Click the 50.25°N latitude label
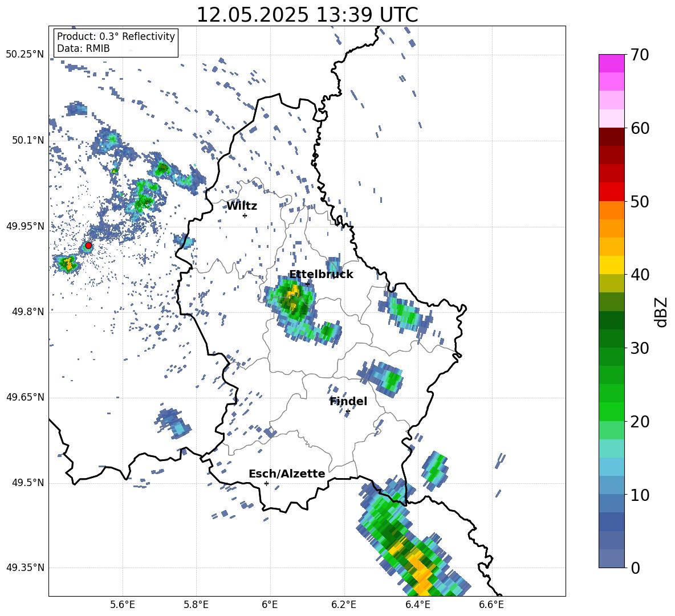Viewport: 675px width, 616px height. tap(25, 55)
